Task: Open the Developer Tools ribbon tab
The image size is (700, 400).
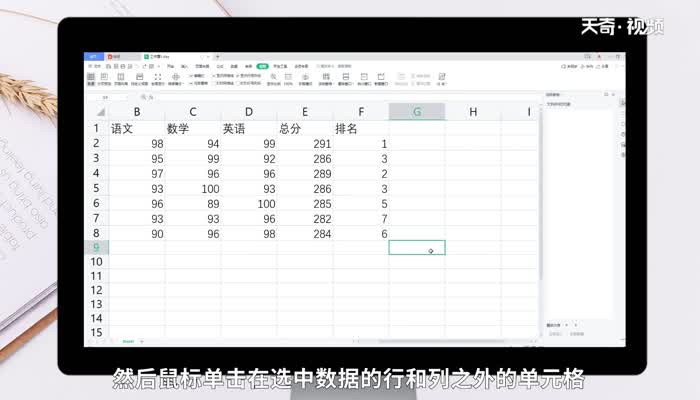Action: [280, 67]
